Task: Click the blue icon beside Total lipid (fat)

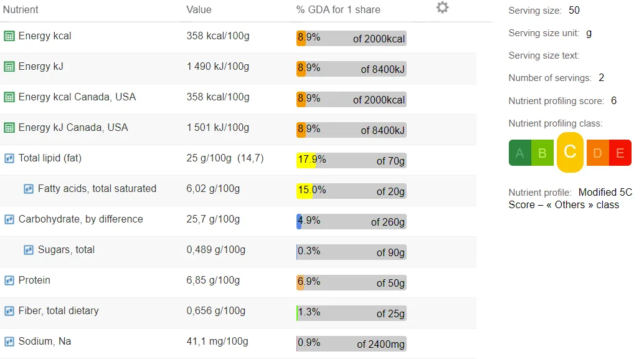Action: 9,158
